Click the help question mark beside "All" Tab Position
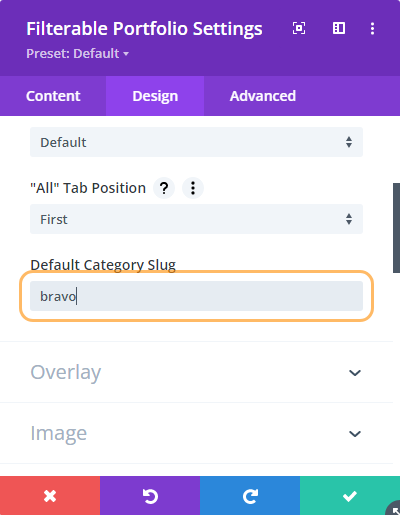 (164, 188)
